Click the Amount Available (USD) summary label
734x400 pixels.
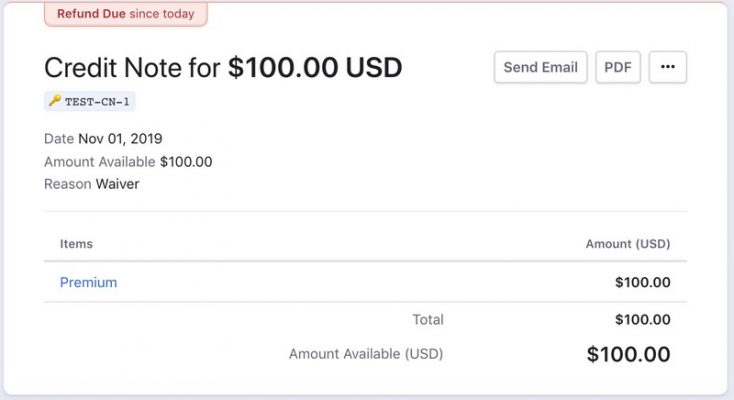click(365, 353)
